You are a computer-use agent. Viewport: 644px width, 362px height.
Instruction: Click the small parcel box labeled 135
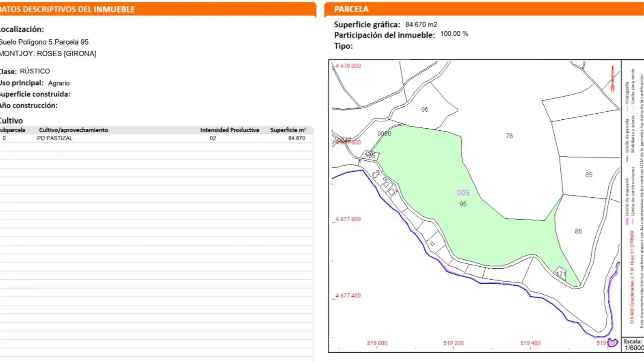370,156
